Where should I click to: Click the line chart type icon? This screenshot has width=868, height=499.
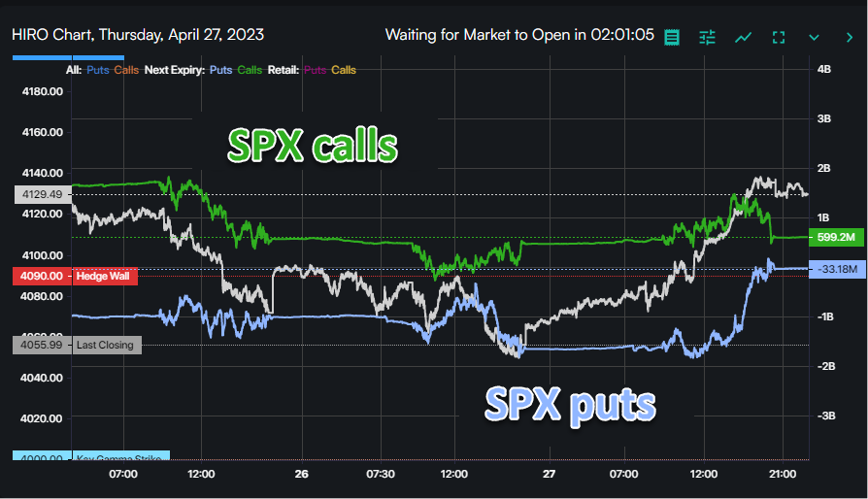click(x=743, y=37)
